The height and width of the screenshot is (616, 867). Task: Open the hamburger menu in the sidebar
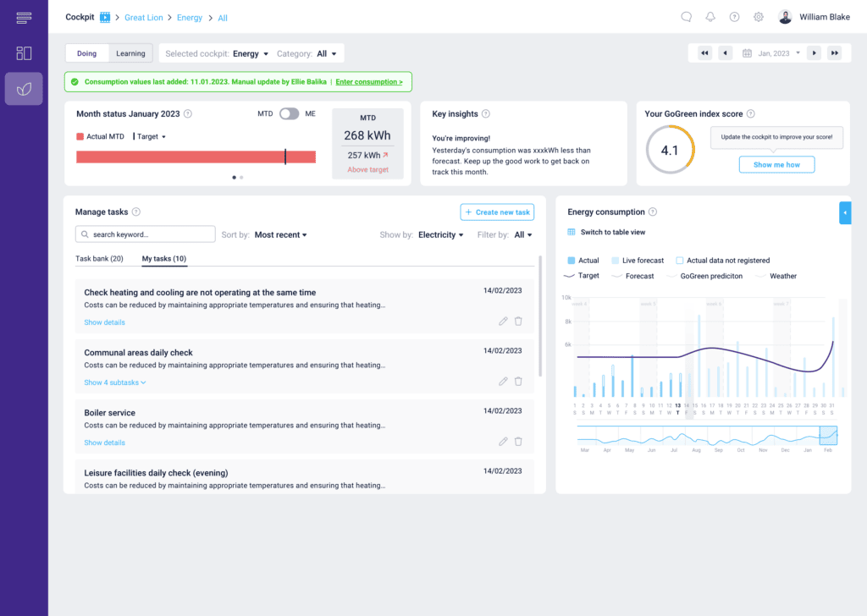coord(24,18)
